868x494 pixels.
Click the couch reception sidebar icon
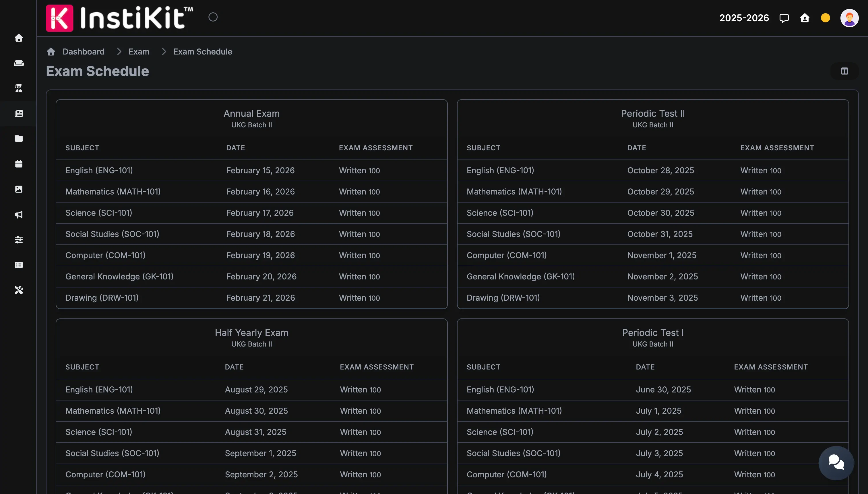(x=19, y=63)
